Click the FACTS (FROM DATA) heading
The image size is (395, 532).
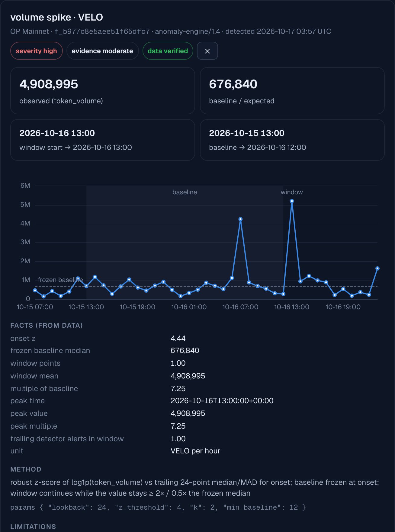[x=47, y=326]
